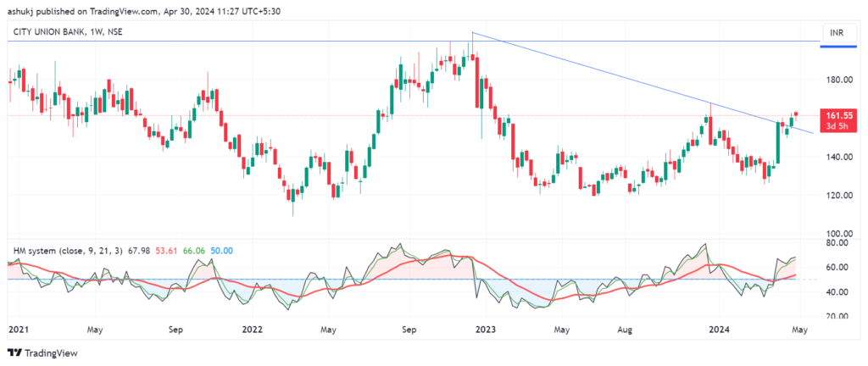
Task: Click the red 53.61 indicator value
Action: point(165,251)
